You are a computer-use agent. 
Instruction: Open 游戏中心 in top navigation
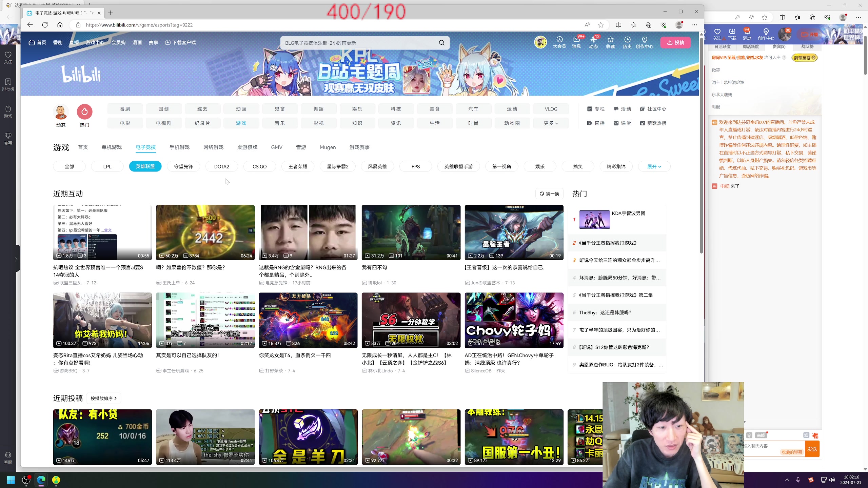[x=95, y=42]
